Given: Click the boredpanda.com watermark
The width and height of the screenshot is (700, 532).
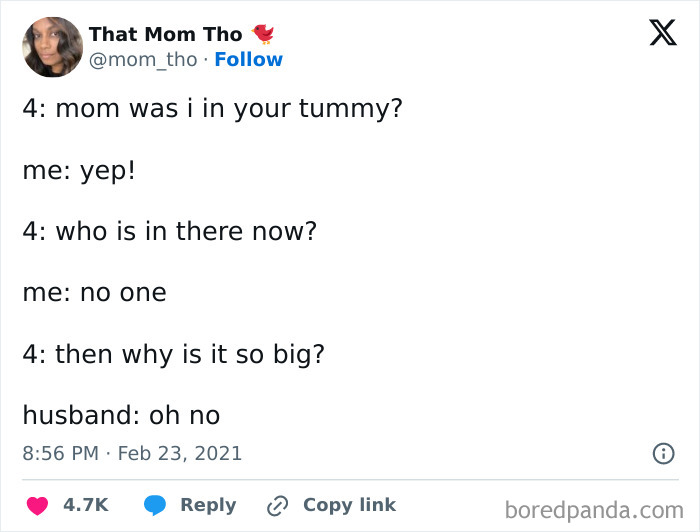Looking at the screenshot, I should 593,510.
